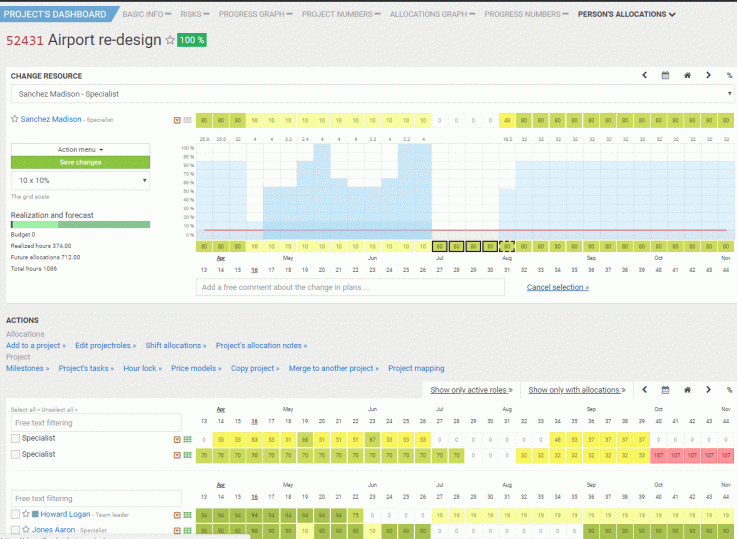Screen dimensions: 737x539
Task: Check the first Specialist role checkbox
Action: 15,438
